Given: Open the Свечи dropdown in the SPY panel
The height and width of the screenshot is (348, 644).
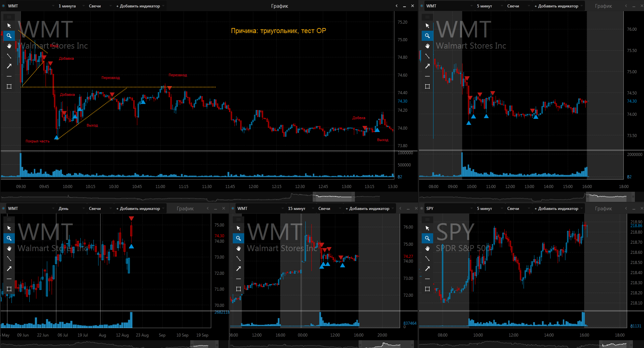Looking at the screenshot, I should pos(518,208).
